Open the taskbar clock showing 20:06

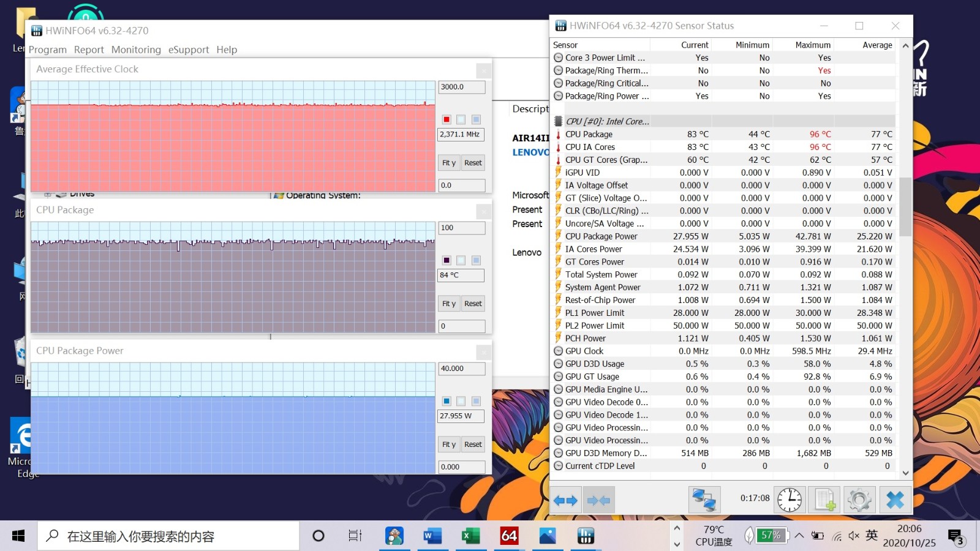[x=909, y=536]
